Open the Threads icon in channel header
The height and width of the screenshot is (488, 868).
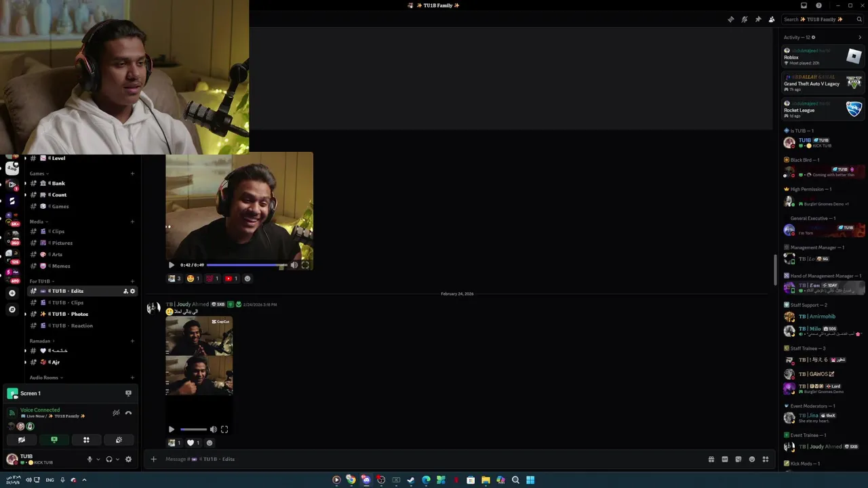(x=730, y=20)
